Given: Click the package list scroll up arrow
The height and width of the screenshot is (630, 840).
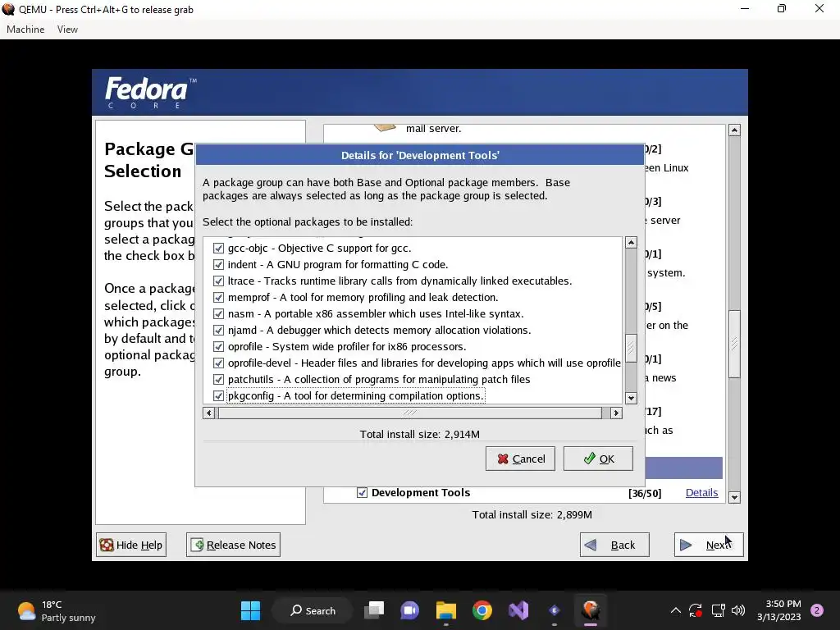Looking at the screenshot, I should pos(631,243).
